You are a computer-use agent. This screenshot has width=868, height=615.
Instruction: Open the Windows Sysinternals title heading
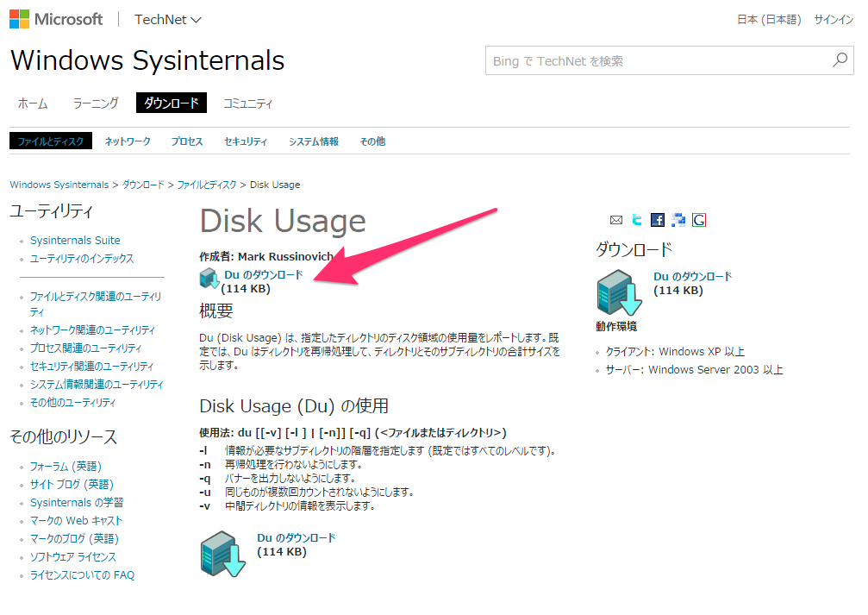coord(147,60)
